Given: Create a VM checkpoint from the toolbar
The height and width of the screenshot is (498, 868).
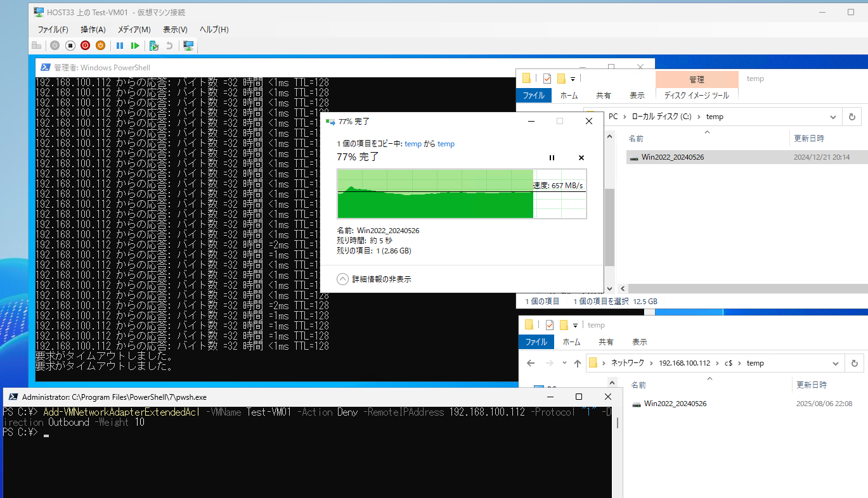Looking at the screenshot, I should pos(153,46).
